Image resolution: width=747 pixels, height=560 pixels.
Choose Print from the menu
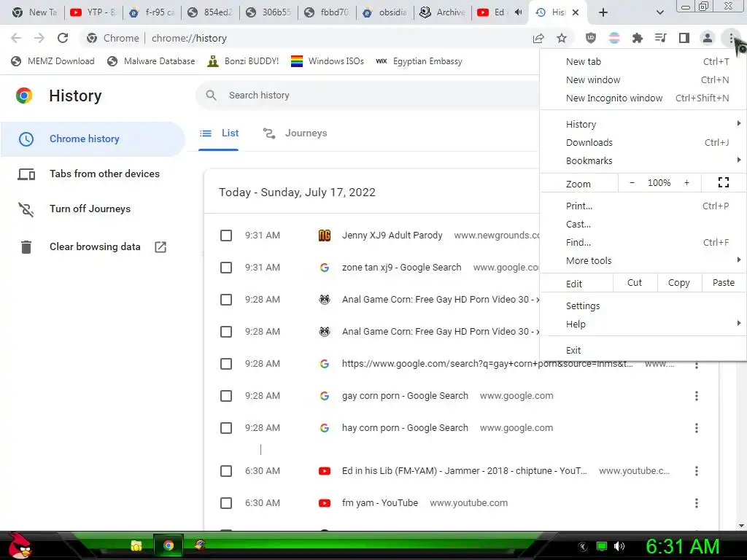pyautogui.click(x=643, y=206)
